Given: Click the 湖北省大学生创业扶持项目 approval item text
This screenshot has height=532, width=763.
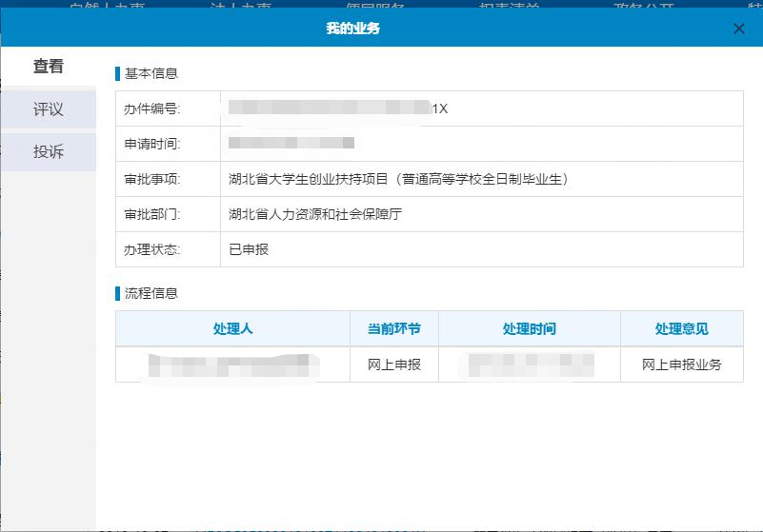Looking at the screenshot, I should click(398, 179).
